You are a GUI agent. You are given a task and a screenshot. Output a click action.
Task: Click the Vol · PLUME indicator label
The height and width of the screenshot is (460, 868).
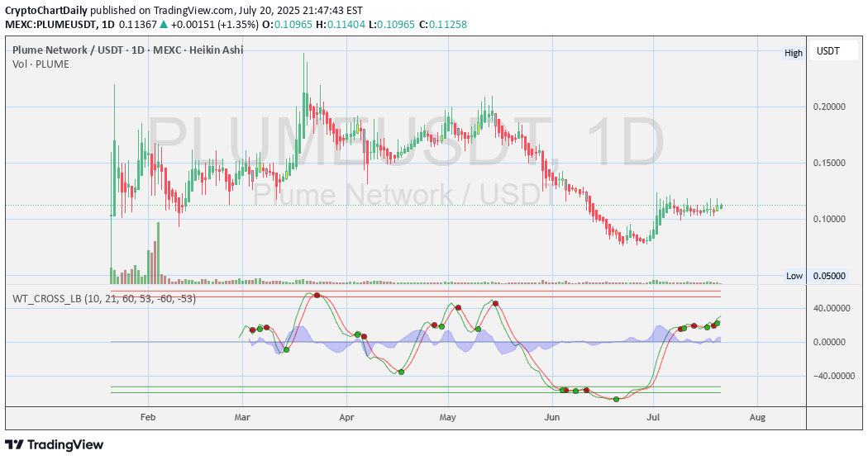point(41,64)
